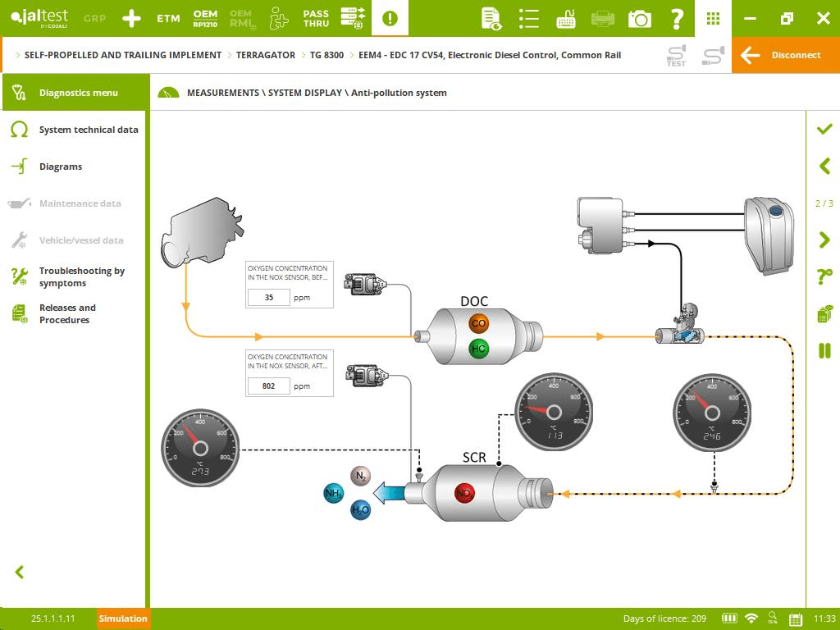Image resolution: width=840 pixels, height=630 pixels.
Task: Open Diagrams menu item
Action: [61, 167]
